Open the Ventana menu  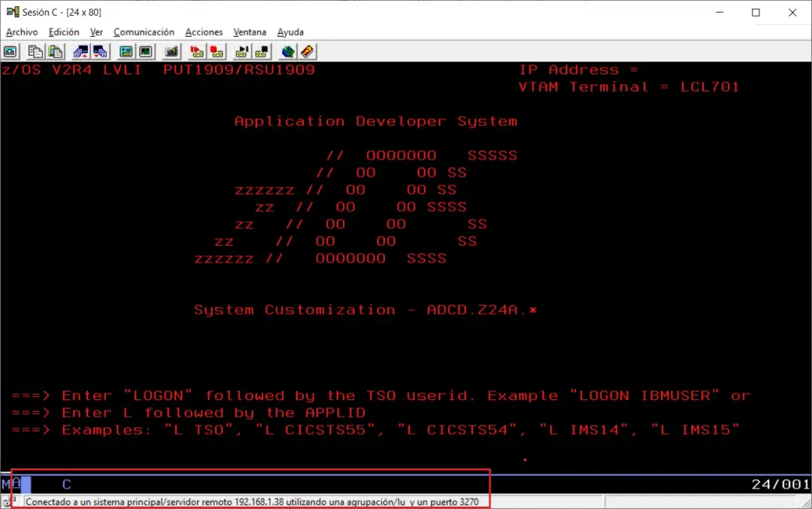pyautogui.click(x=250, y=32)
